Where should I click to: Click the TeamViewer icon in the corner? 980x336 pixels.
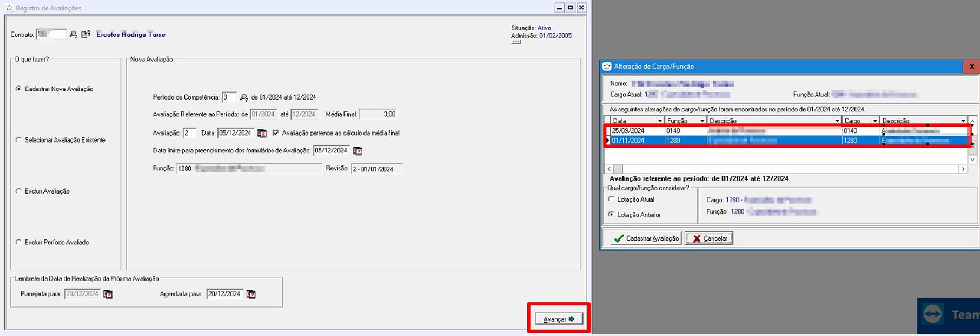pyautogui.click(x=933, y=314)
